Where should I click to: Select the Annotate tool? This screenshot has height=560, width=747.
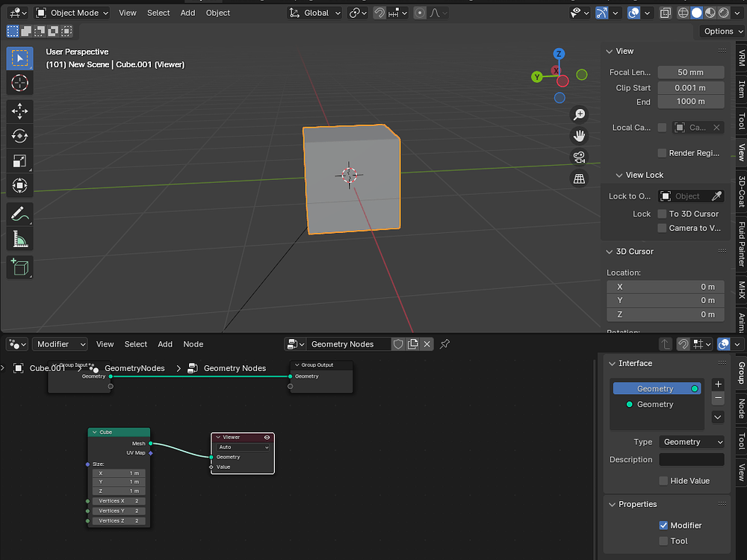19,214
